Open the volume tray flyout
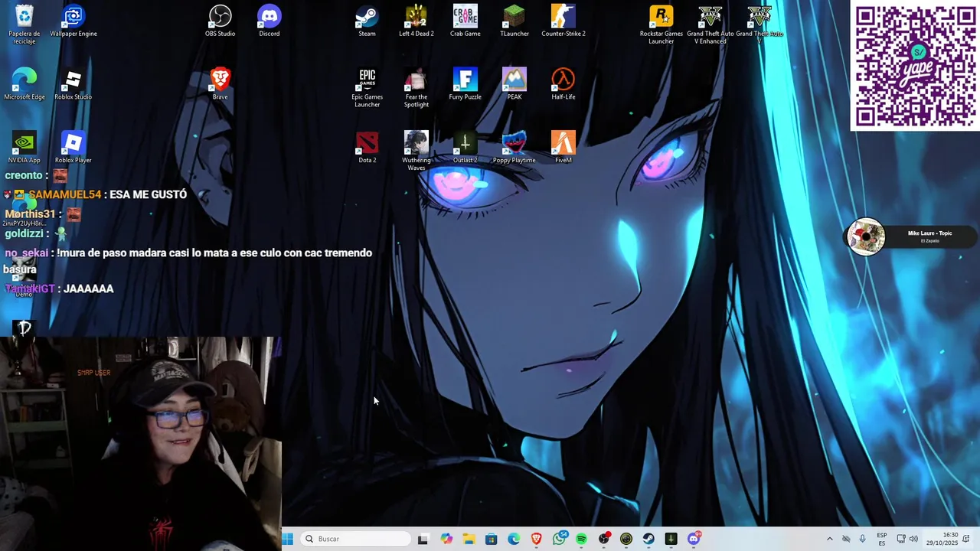Screen dimensions: 980x551 [913, 539]
